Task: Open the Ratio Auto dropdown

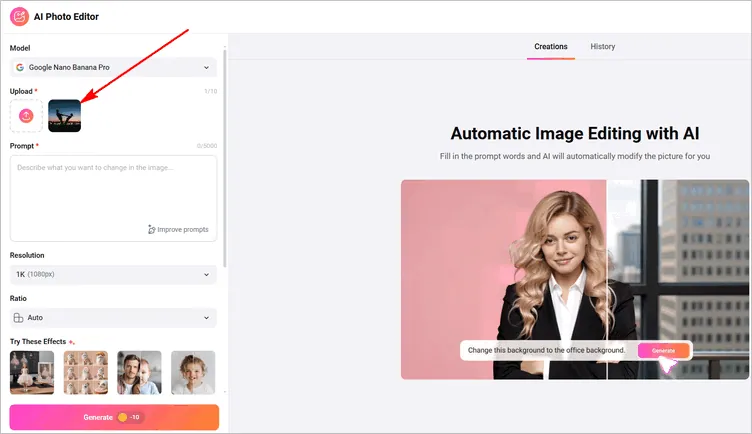Action: [x=113, y=317]
